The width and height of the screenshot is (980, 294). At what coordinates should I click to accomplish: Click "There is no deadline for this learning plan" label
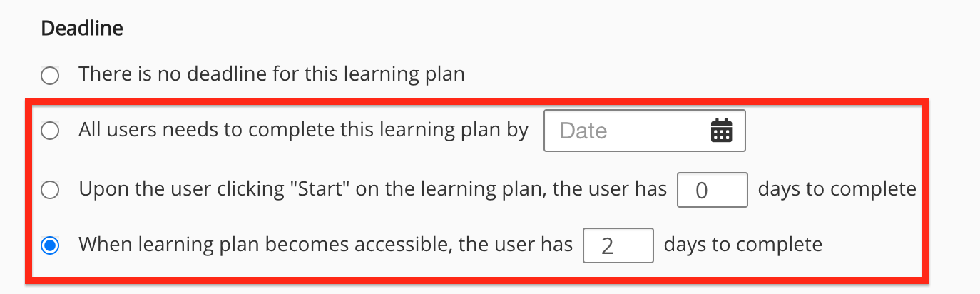click(x=271, y=74)
